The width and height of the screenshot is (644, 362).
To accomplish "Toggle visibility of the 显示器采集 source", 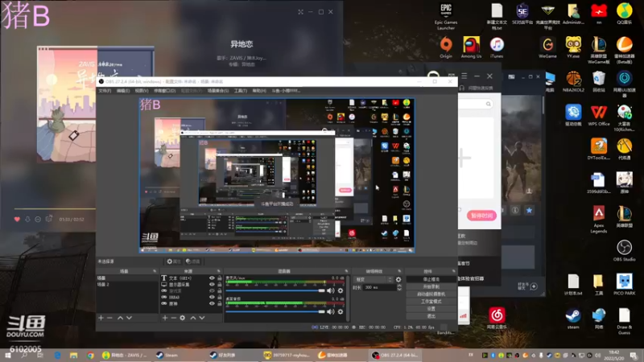I will pos(212,285).
